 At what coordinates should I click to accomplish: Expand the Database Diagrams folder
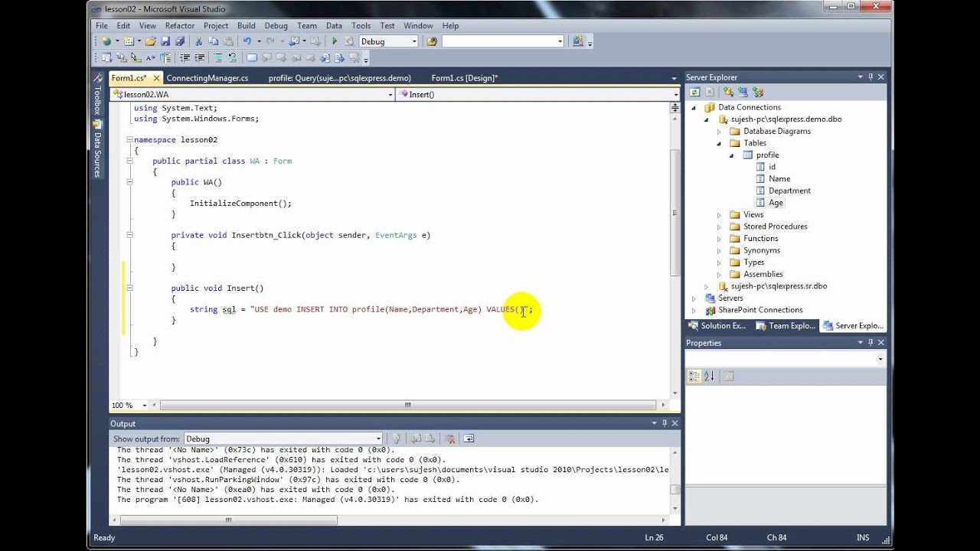[x=719, y=131]
